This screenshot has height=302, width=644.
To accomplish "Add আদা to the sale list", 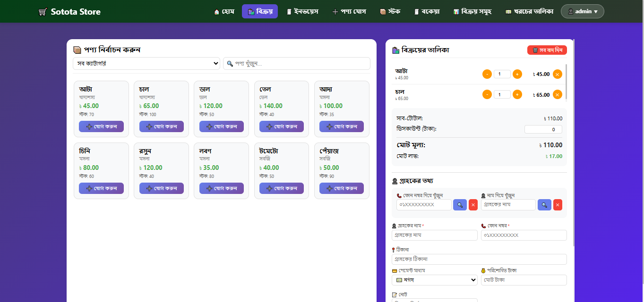I will coord(342,126).
